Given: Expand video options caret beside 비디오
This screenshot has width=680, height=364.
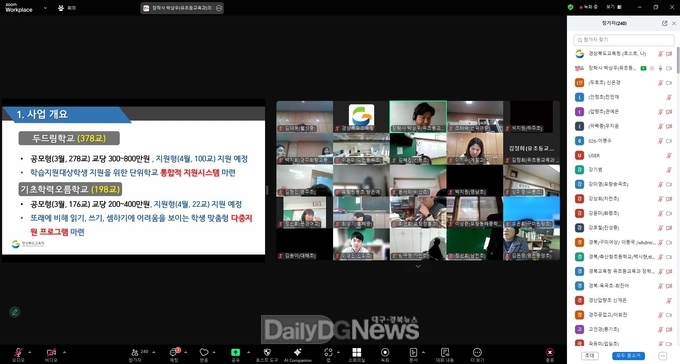Looking at the screenshot, I should [65, 352].
